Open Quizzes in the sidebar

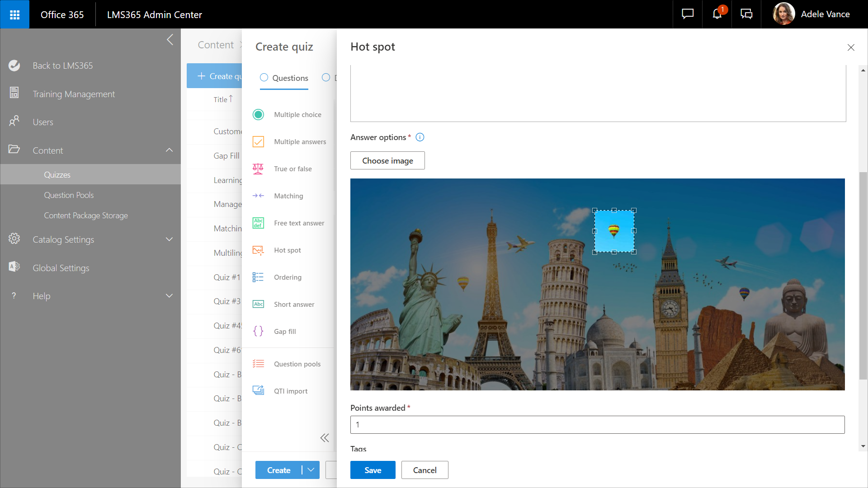pos(57,175)
